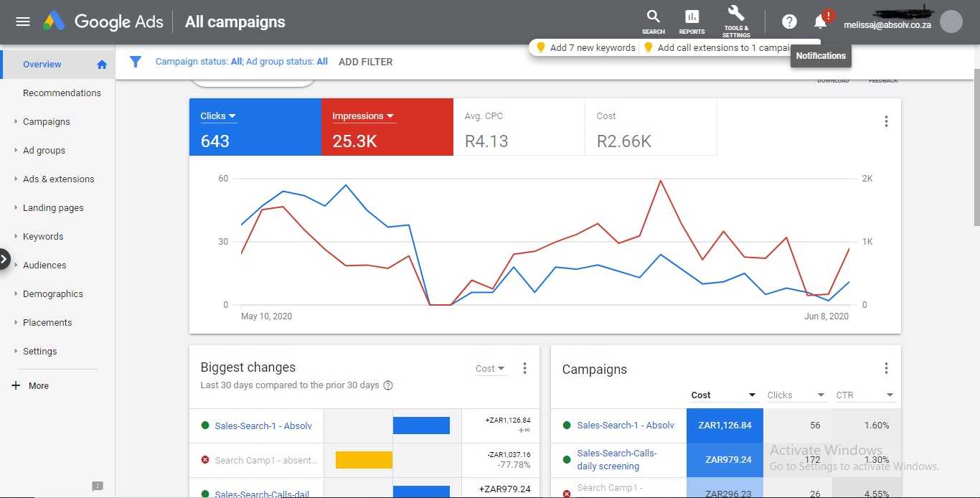The height and width of the screenshot is (498, 980).
Task: Select the Avg. CPC metric card
Action: [519, 128]
